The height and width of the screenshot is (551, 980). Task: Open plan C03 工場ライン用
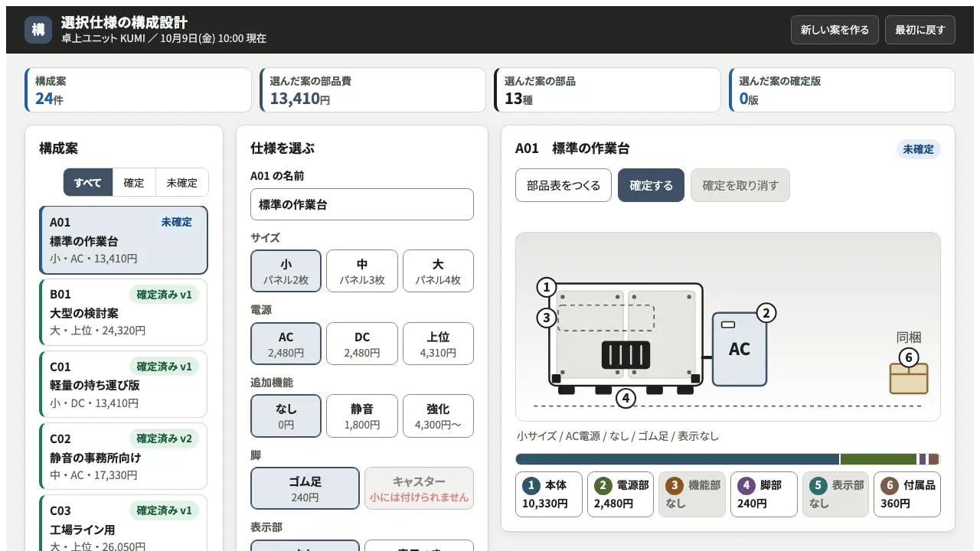(x=123, y=523)
